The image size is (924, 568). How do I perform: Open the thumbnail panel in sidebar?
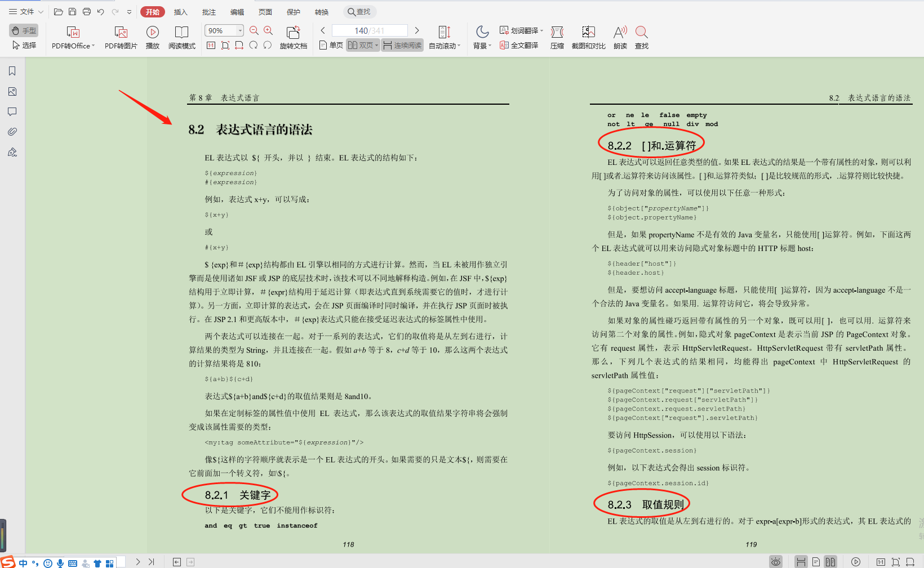tap(12, 91)
